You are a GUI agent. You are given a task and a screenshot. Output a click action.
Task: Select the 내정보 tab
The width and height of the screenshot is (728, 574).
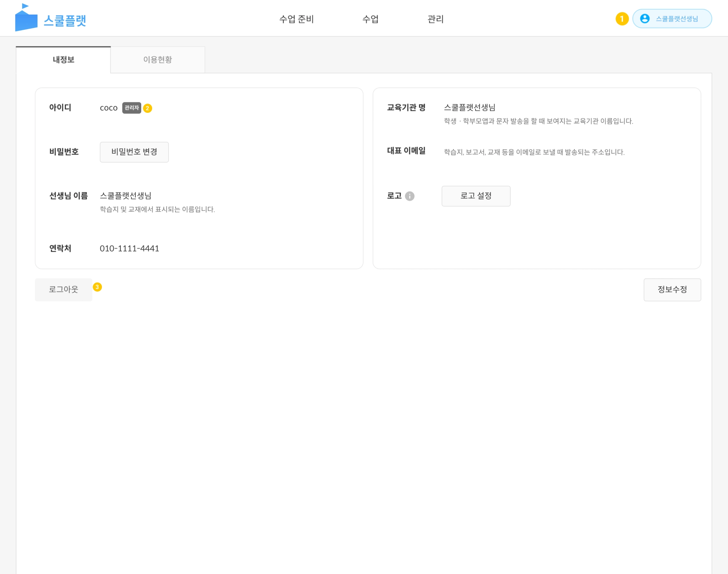pyautogui.click(x=63, y=60)
